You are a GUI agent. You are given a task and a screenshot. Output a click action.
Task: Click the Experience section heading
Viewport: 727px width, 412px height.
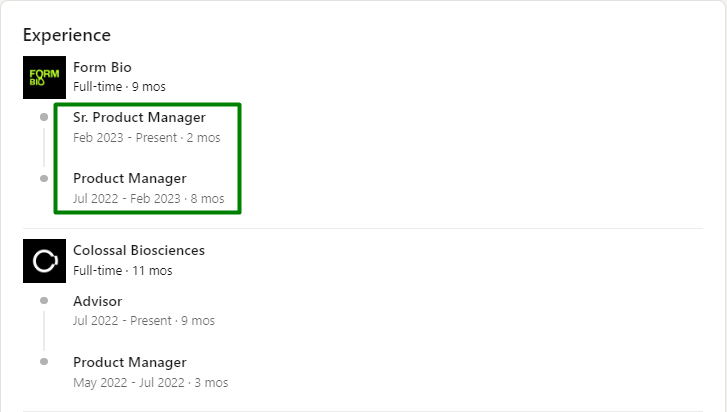click(67, 35)
